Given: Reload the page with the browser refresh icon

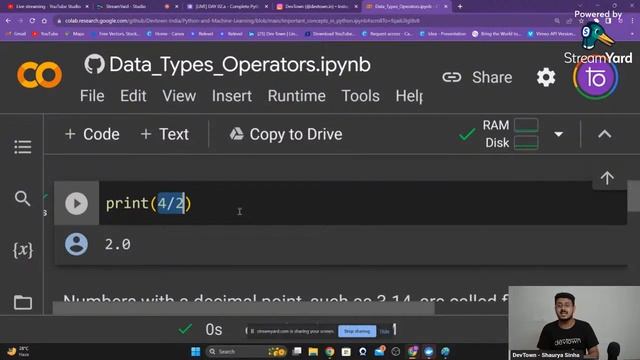Looking at the screenshot, I should click(32, 20).
